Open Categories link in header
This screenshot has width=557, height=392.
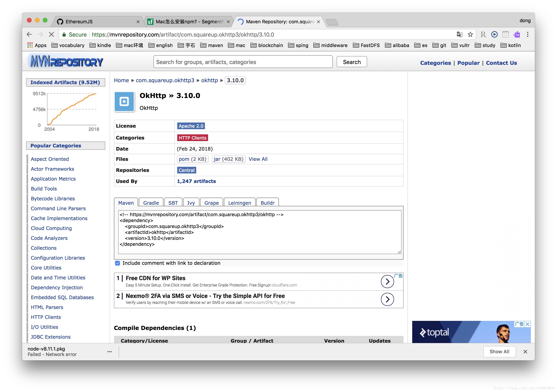pyautogui.click(x=436, y=63)
